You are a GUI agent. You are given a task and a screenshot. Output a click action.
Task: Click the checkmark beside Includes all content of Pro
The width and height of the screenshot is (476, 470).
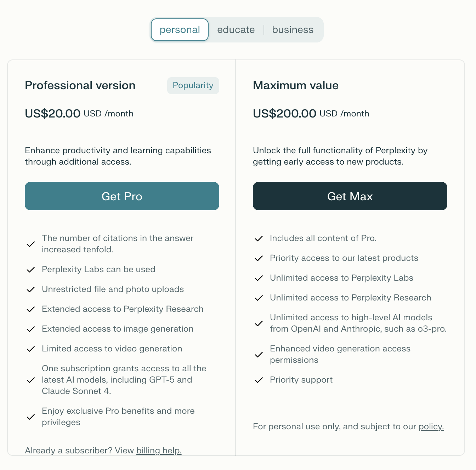(x=259, y=238)
